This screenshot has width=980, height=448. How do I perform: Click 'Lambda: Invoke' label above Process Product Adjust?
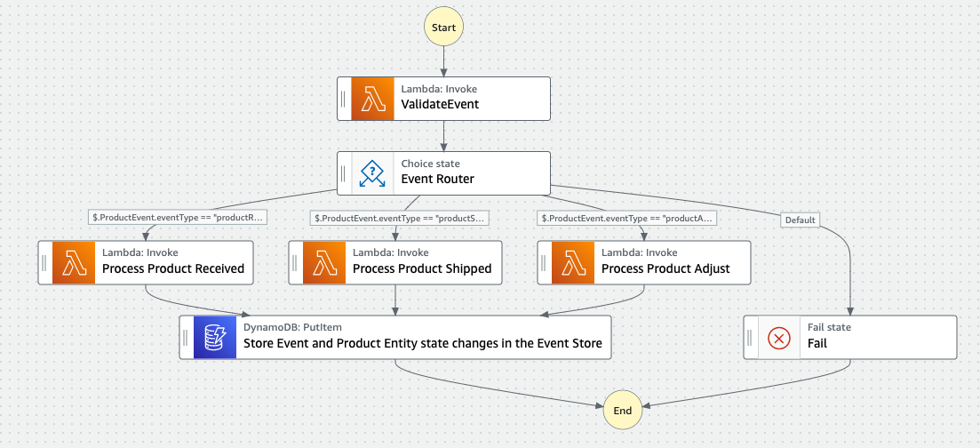point(640,252)
